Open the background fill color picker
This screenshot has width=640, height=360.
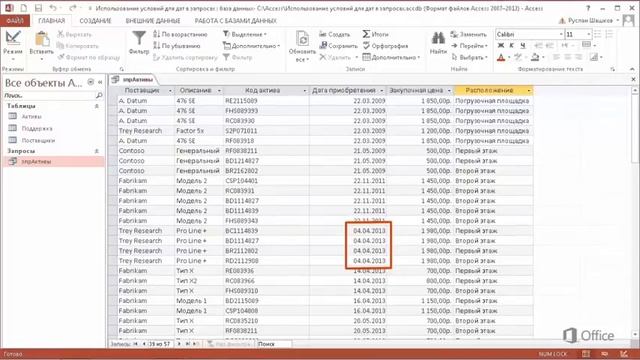point(535,58)
